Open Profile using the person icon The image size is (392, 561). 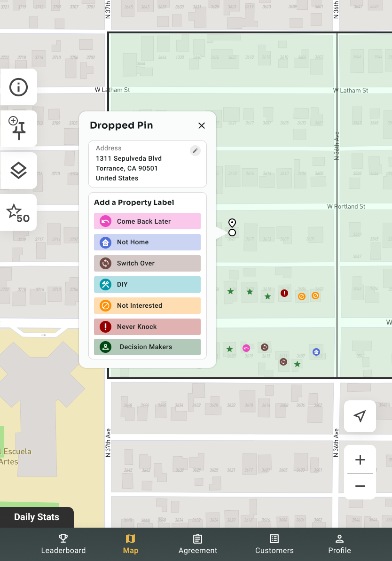[339, 544]
